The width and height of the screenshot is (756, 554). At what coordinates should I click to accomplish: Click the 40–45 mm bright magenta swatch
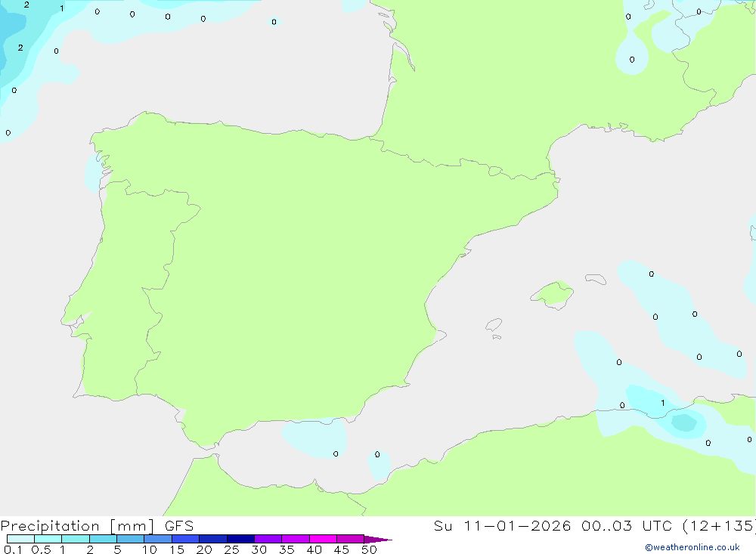(323, 539)
